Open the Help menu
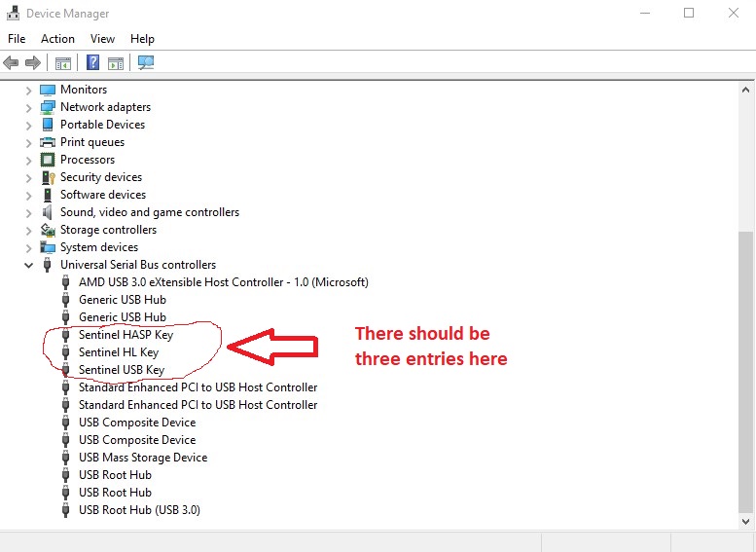Image resolution: width=756 pixels, height=552 pixels. click(142, 39)
